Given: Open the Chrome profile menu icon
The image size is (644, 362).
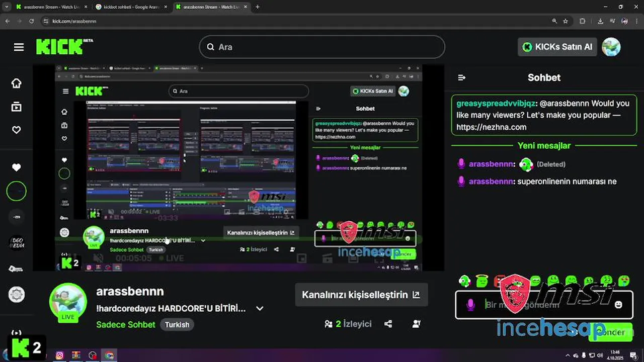Looking at the screenshot, I should coord(625,21).
